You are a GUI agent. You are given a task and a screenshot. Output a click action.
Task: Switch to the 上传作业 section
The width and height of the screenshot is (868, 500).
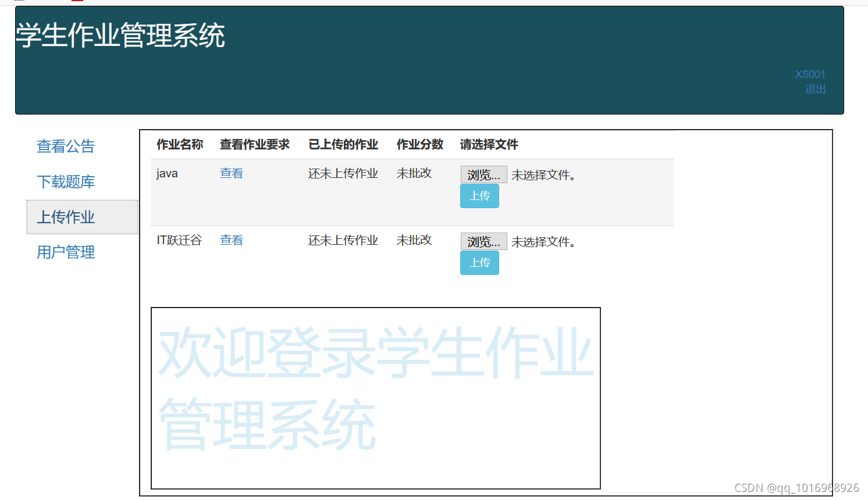(x=65, y=217)
